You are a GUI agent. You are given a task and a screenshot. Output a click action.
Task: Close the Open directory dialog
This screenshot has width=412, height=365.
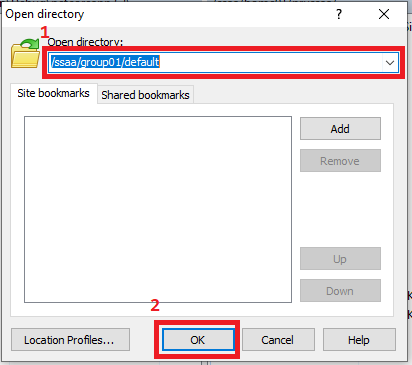point(384,14)
